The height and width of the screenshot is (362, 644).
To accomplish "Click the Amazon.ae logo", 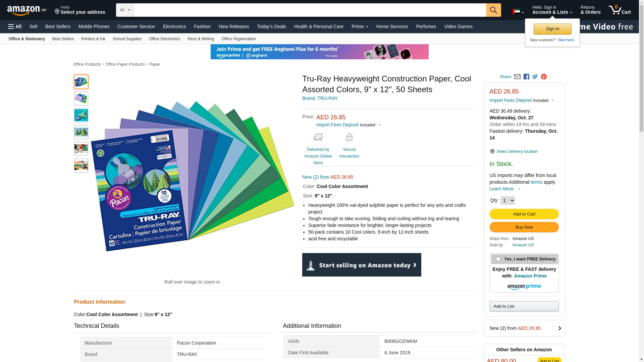I will [x=27, y=10].
